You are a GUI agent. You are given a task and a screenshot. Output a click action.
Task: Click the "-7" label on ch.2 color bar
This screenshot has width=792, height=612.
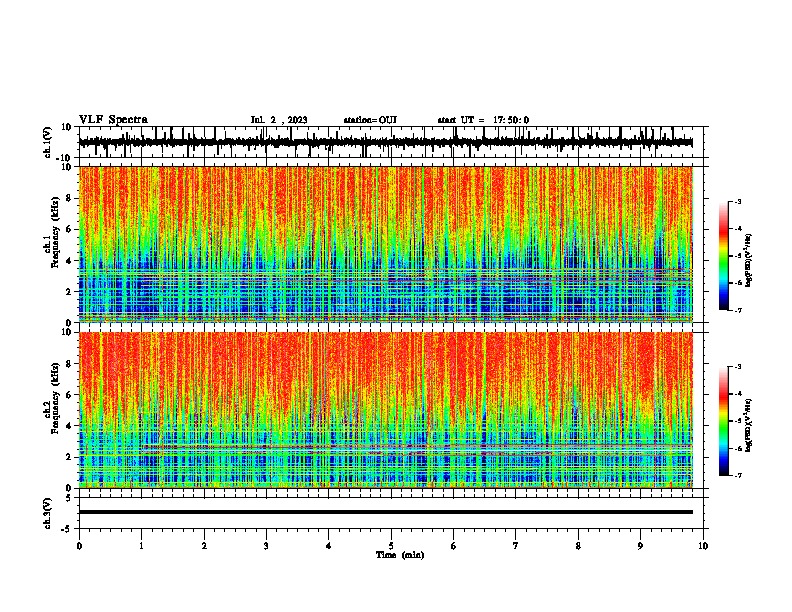(x=738, y=475)
